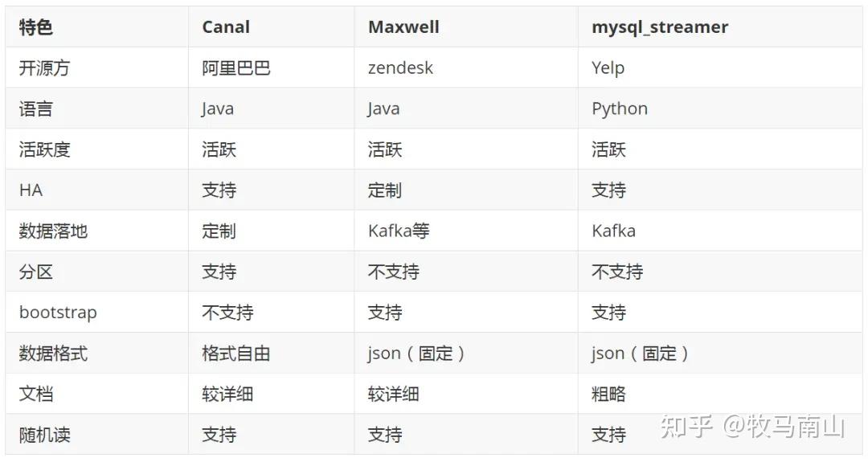Click the 活跃度 row label
The image size is (868, 462).
click(44, 149)
